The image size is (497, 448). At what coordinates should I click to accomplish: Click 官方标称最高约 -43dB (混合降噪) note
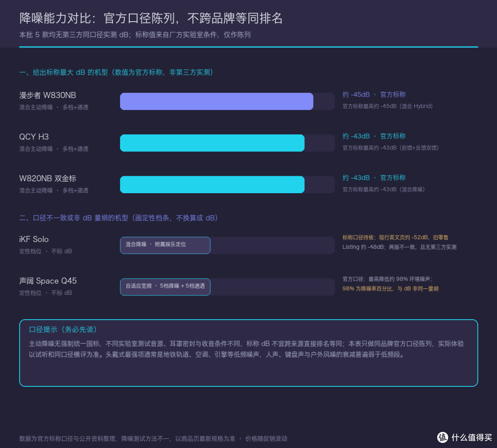(383, 190)
